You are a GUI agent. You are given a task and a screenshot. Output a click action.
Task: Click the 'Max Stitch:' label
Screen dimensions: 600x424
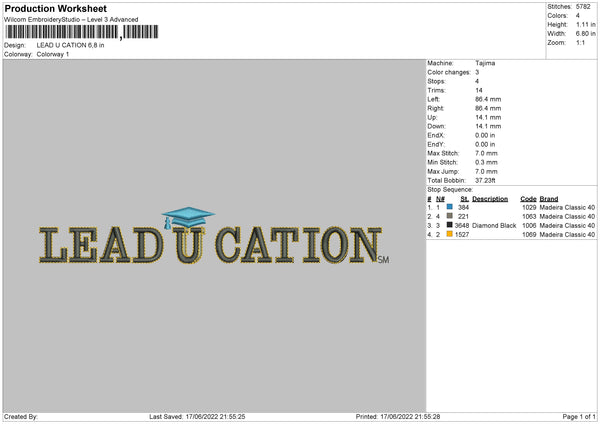click(443, 153)
